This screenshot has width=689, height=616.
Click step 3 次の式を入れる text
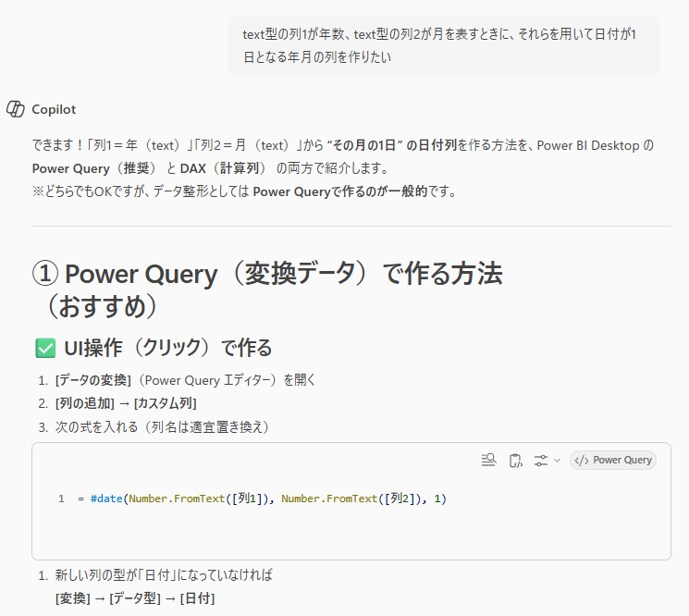[x=162, y=427]
